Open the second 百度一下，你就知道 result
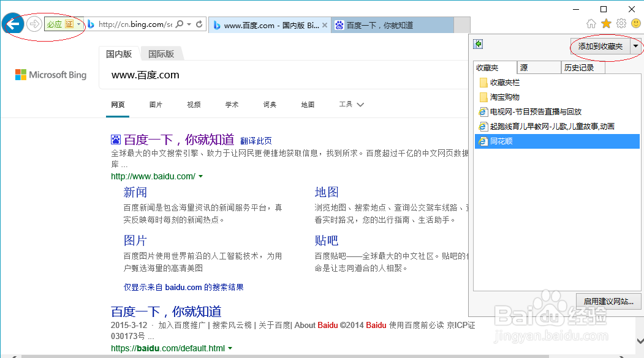Viewport: 644px width, 358px height. (x=166, y=311)
